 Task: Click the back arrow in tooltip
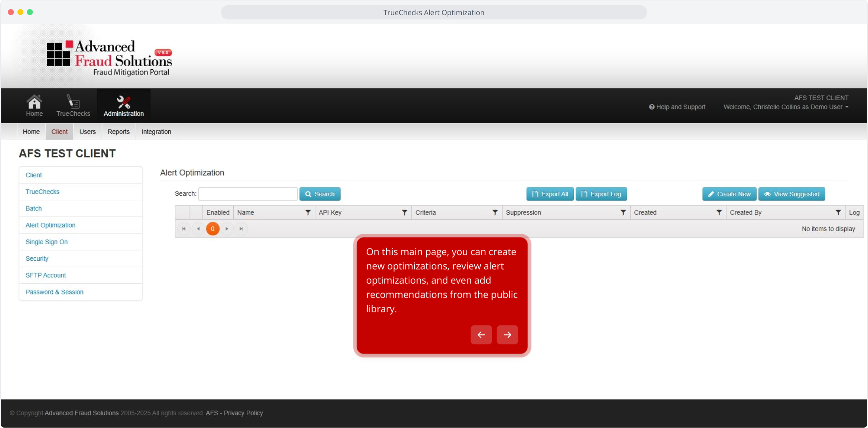pyautogui.click(x=481, y=335)
